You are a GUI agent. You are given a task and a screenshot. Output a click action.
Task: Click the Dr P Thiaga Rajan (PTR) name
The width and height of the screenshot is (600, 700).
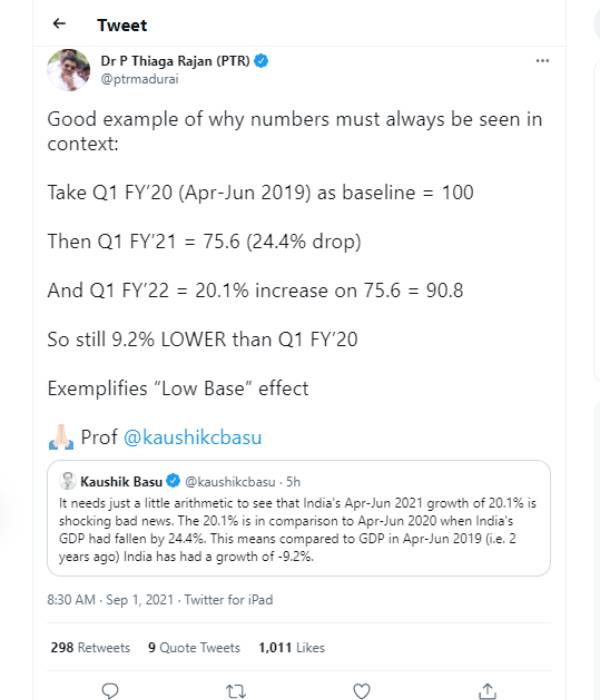tap(175, 61)
